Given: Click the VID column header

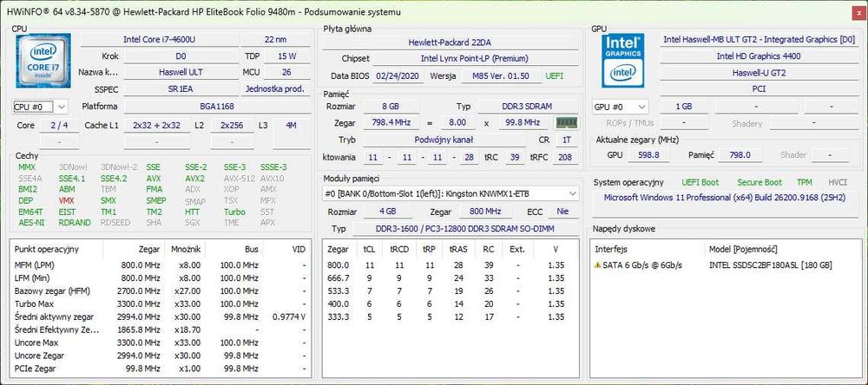Looking at the screenshot, I should pos(286,250).
